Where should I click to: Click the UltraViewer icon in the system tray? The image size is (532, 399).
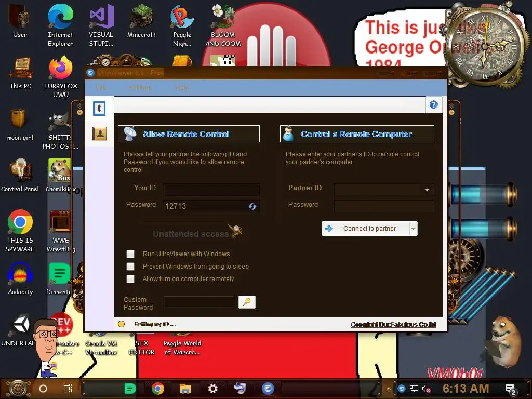pyautogui.click(x=402, y=389)
